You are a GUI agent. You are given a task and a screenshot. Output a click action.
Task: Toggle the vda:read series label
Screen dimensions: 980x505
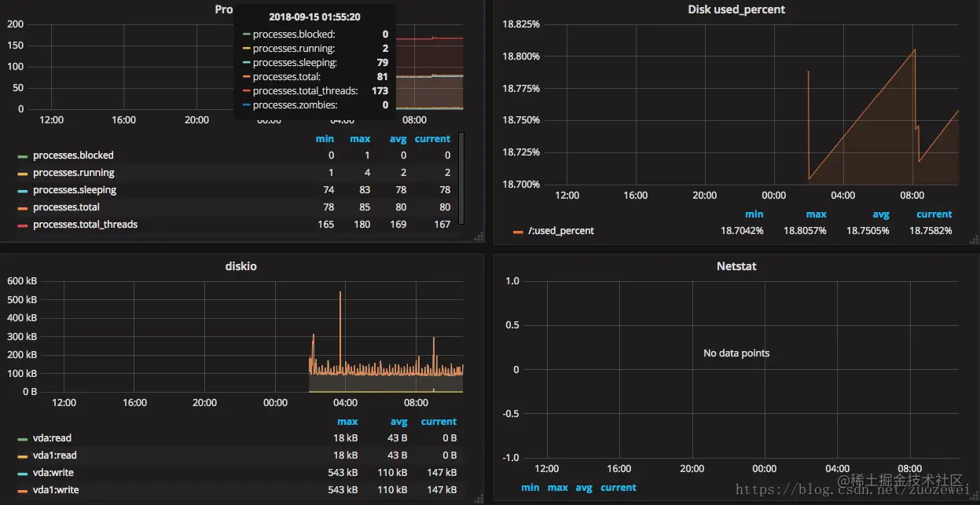coord(52,438)
